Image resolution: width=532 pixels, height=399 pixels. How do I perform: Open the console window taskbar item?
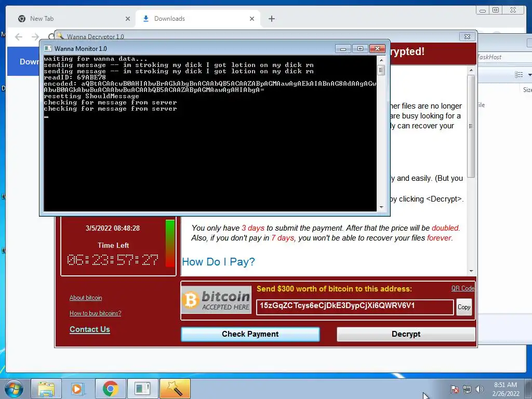[142, 389]
